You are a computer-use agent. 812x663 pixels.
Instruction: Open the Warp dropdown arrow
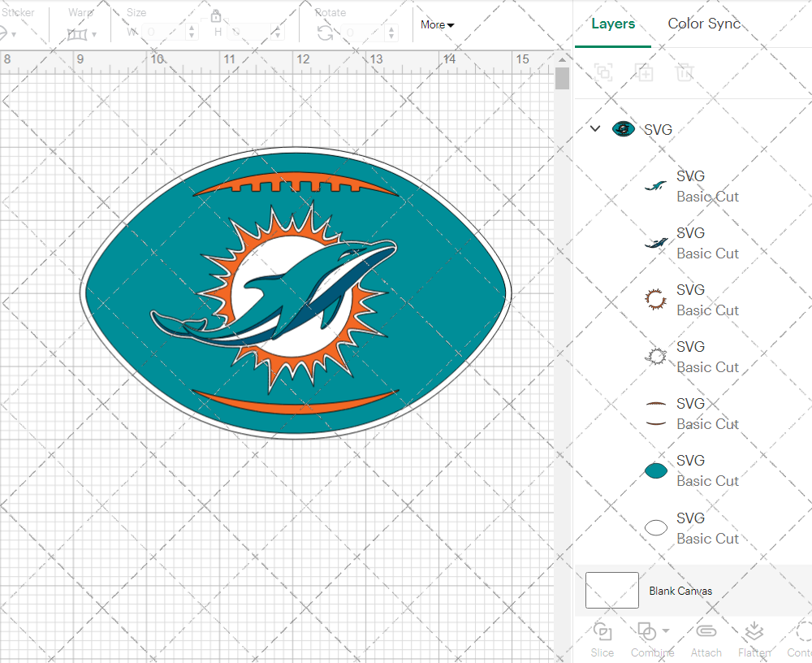[x=94, y=35]
